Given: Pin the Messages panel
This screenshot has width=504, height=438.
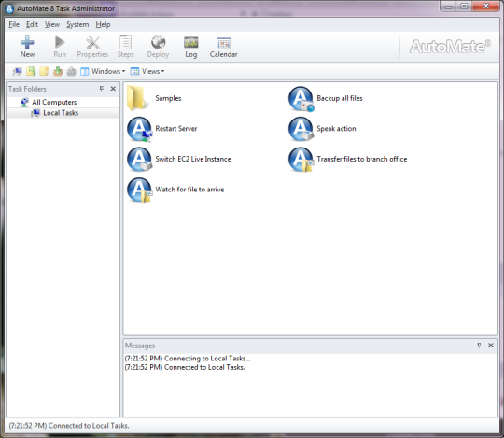Looking at the screenshot, I should point(479,345).
